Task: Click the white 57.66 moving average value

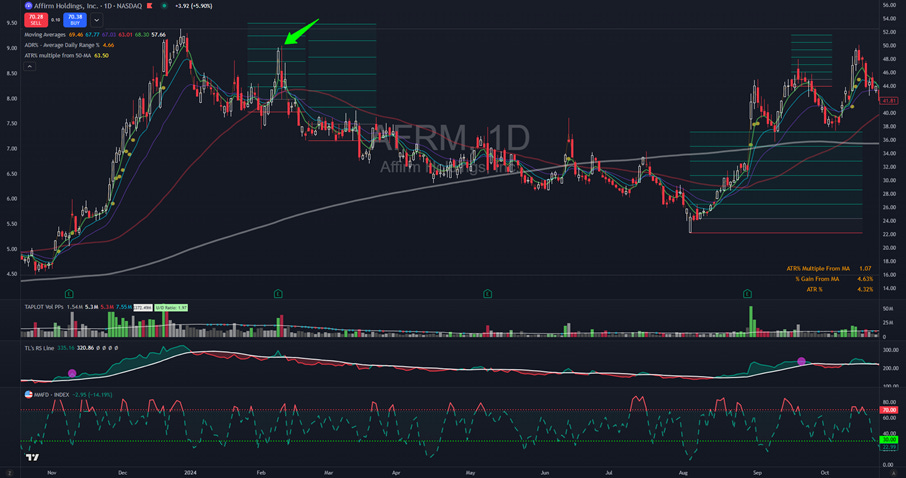Action: click(158, 35)
